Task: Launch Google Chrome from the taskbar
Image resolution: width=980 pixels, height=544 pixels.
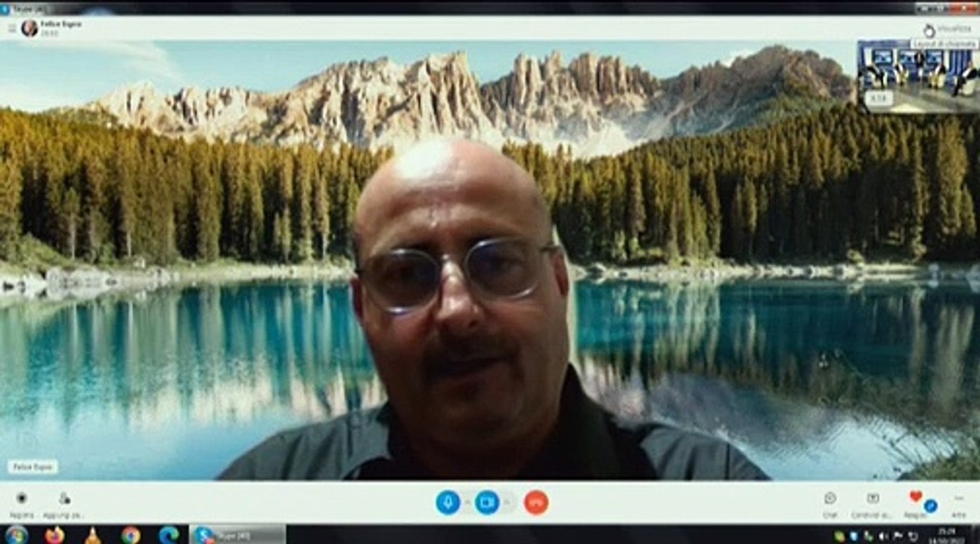Action: coord(131,535)
